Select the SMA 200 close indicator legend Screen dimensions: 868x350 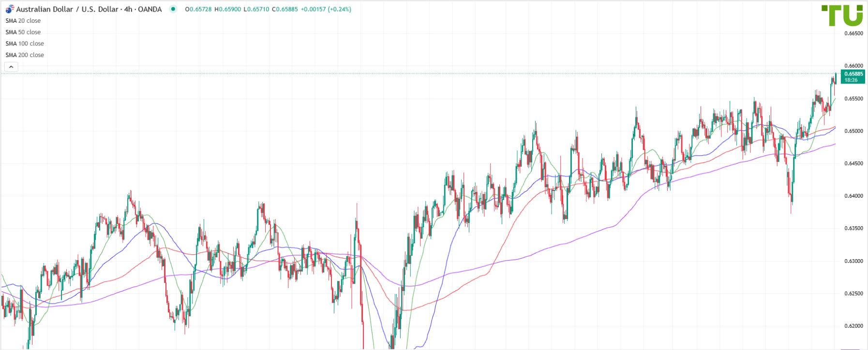pyautogui.click(x=25, y=55)
